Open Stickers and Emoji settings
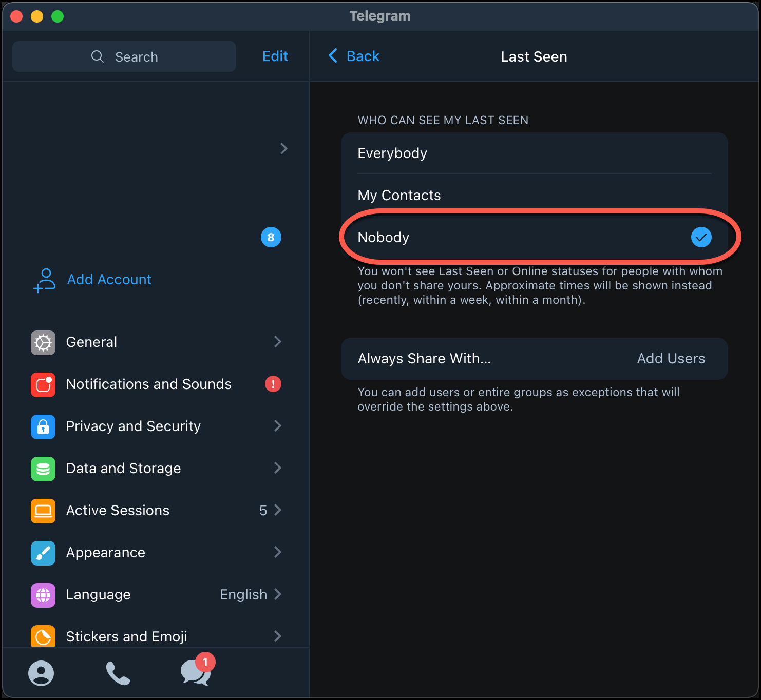The height and width of the screenshot is (700, 761). [x=156, y=636]
